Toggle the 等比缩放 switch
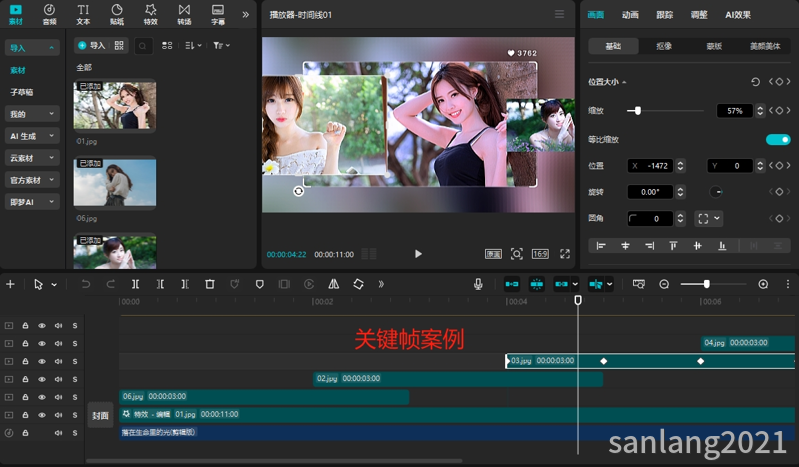 [x=778, y=139]
